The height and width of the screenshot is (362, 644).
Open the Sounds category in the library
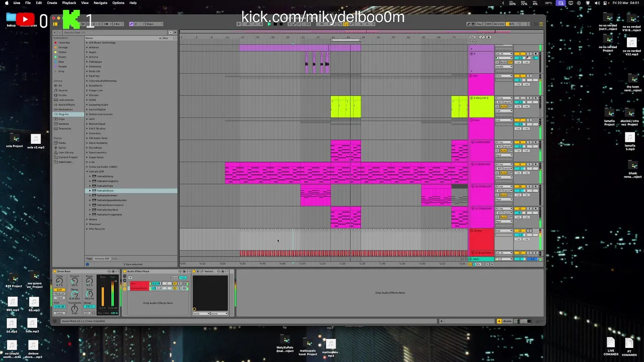tap(62, 90)
